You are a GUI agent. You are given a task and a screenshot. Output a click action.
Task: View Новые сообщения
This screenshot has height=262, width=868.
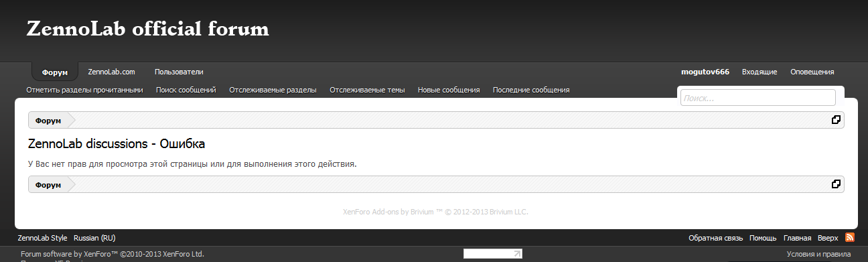[x=449, y=90]
